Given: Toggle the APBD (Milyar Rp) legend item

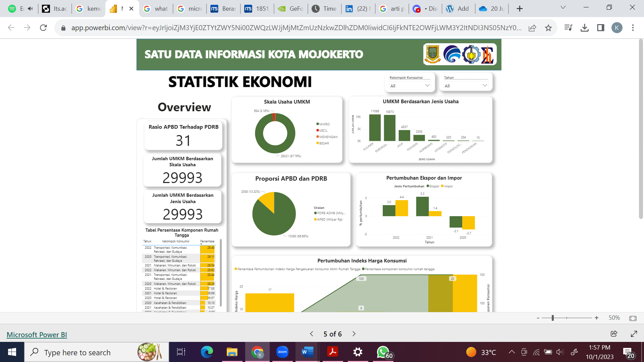Looking at the screenshot, I should pyautogui.click(x=329, y=220).
